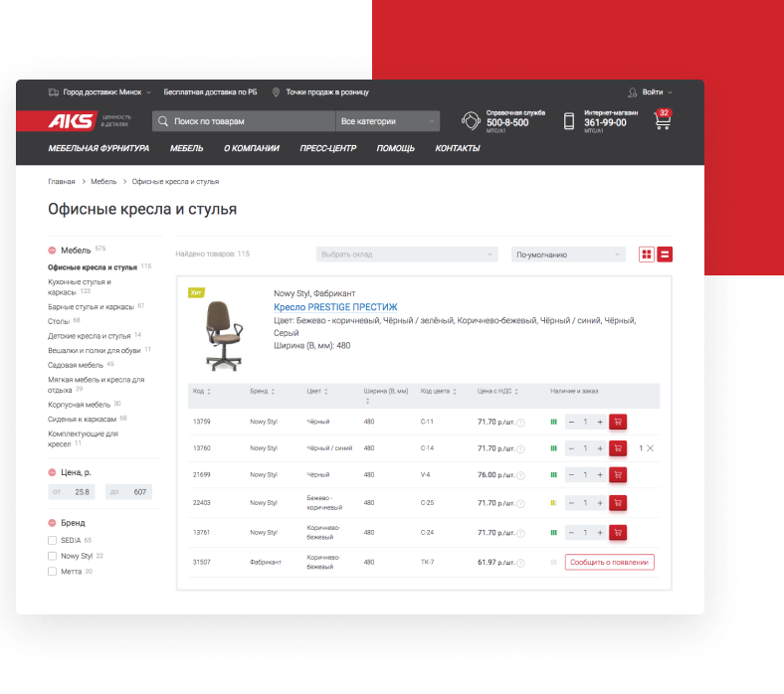Open Корпусная мебель category
784x694 pixels.
click(x=79, y=405)
